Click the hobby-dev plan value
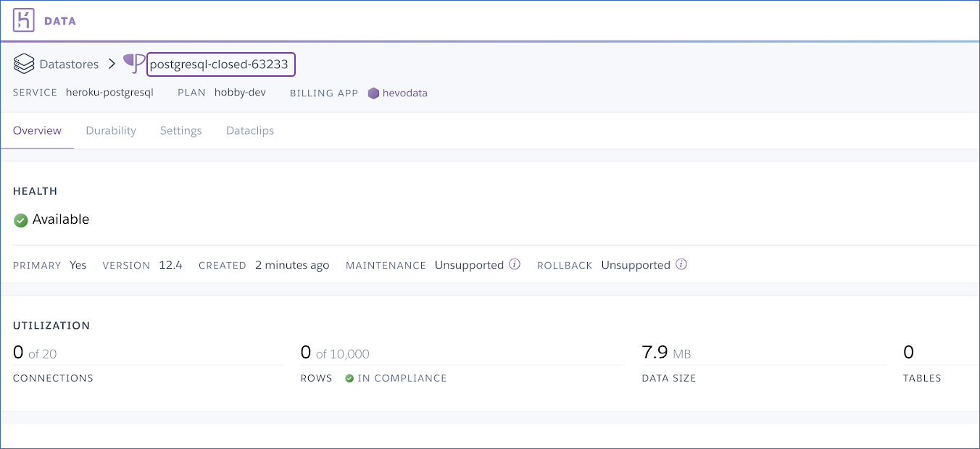Screen dimensions: 980x449 tap(240, 93)
